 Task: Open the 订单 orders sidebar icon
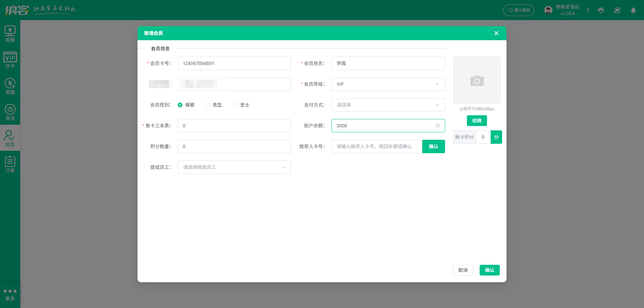point(10,165)
